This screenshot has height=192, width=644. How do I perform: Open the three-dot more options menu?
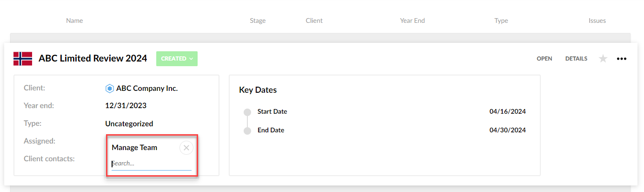[622, 59]
